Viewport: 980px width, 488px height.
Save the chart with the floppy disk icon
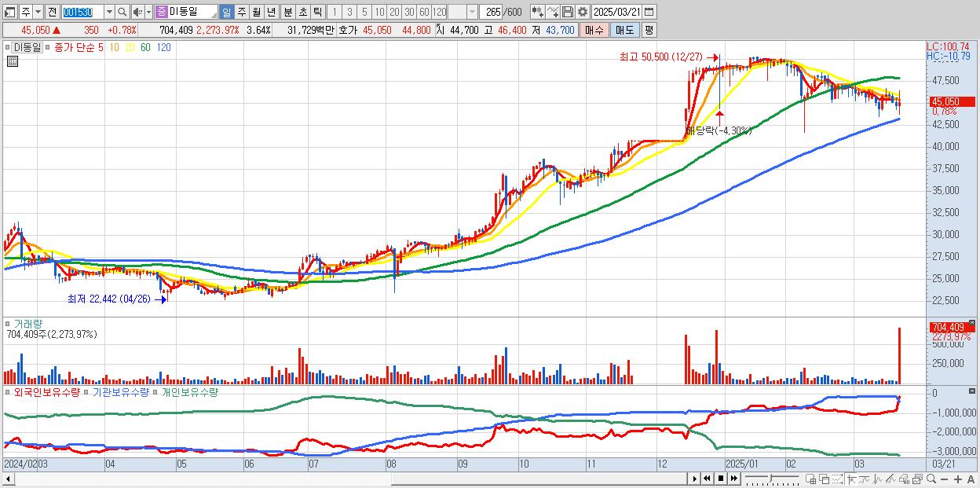[567, 12]
